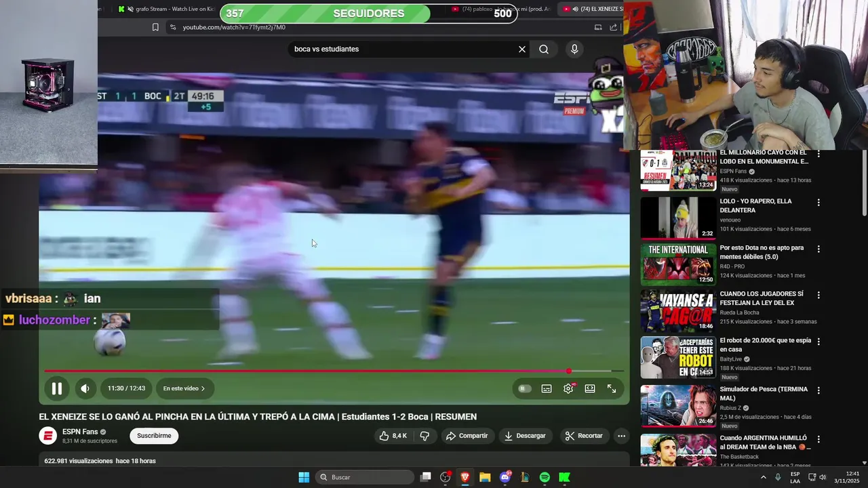Open the player settings gear
Viewport: 868px width, 488px height.
pyautogui.click(x=568, y=388)
